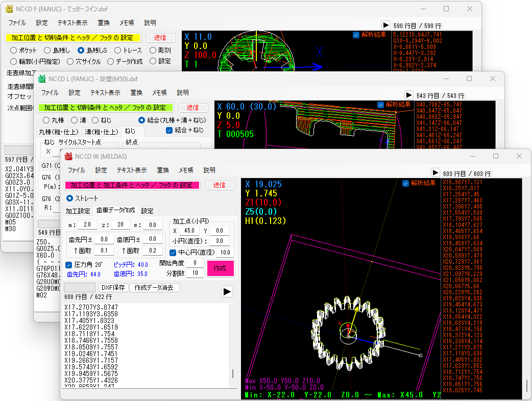Click the 送信 button in NCくD F

(x=161, y=38)
